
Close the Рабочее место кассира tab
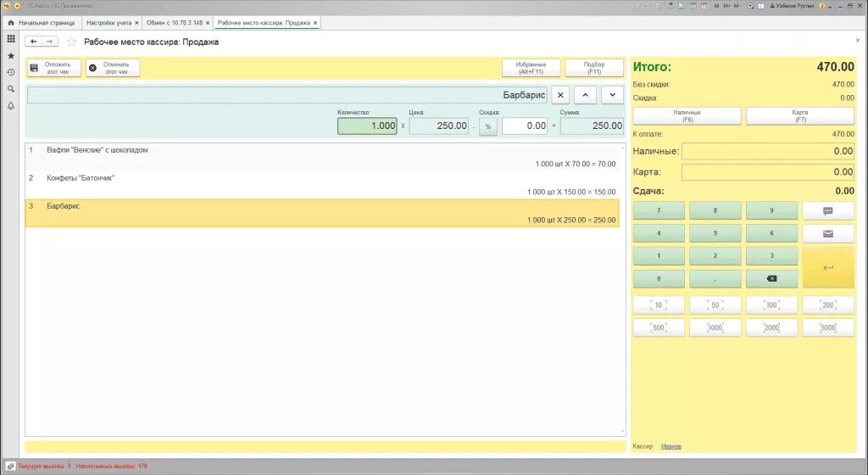315,23
